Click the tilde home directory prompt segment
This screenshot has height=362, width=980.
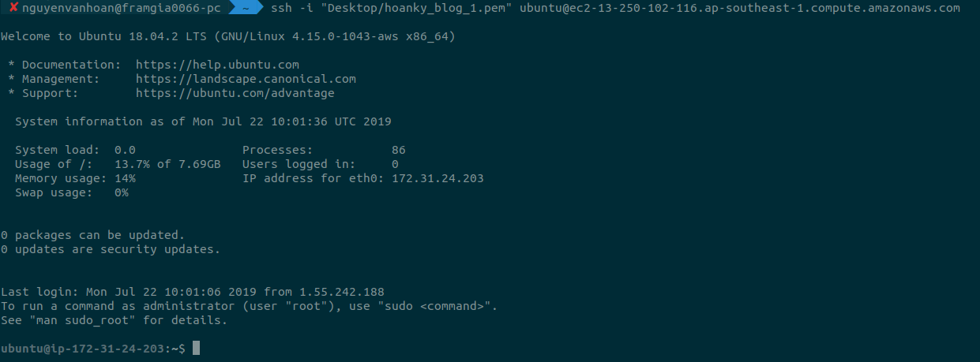[x=246, y=8]
